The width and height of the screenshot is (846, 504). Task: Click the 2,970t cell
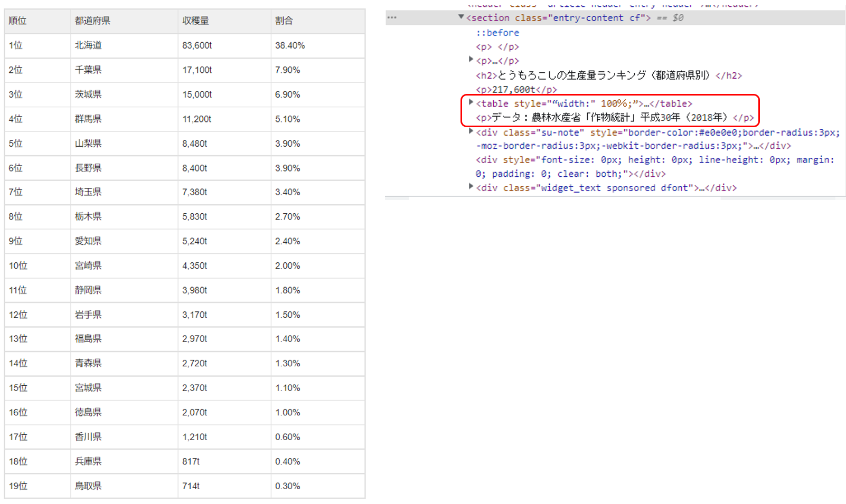[x=224, y=339]
